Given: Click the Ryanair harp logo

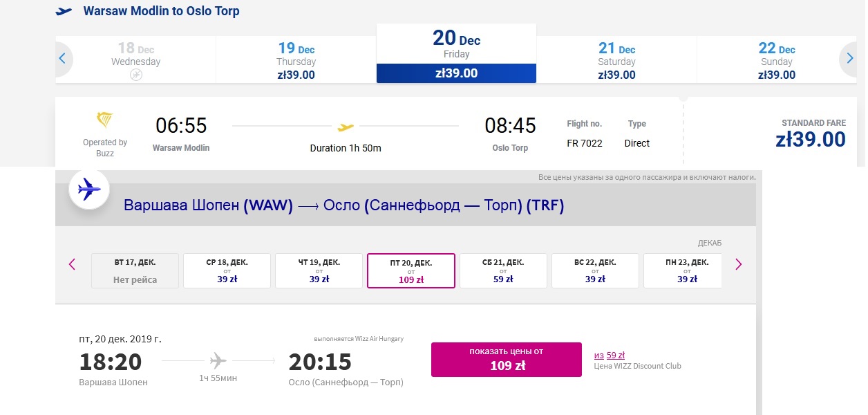Looking at the screenshot, I should 105,122.
